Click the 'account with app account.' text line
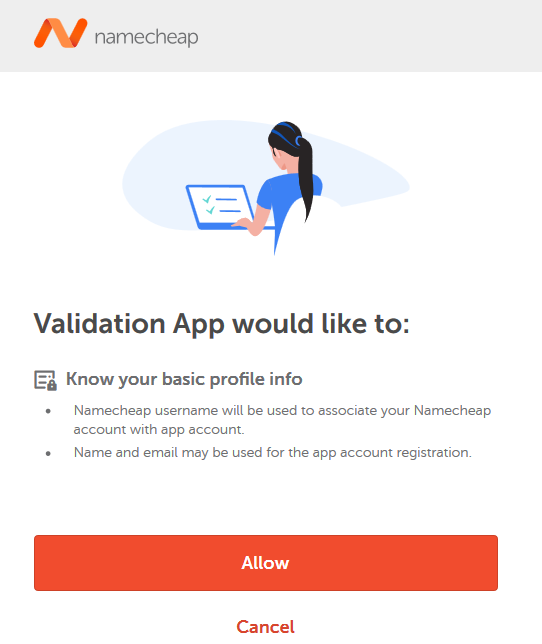Screen dimensions: 542x644 (159, 429)
